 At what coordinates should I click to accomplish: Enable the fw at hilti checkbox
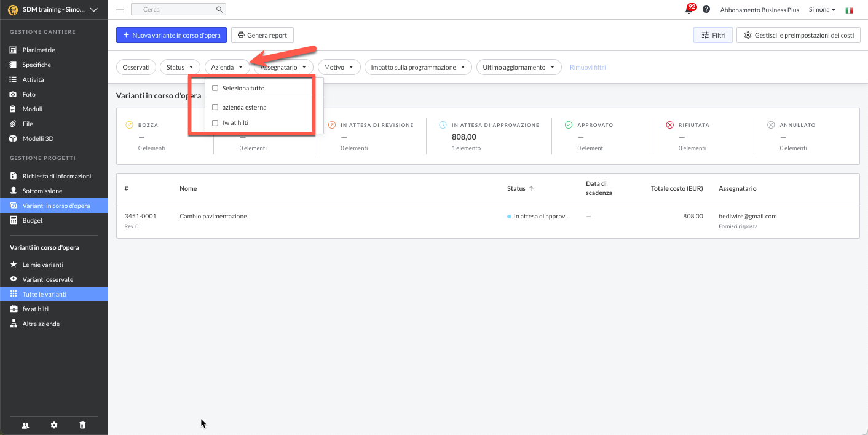pos(215,123)
